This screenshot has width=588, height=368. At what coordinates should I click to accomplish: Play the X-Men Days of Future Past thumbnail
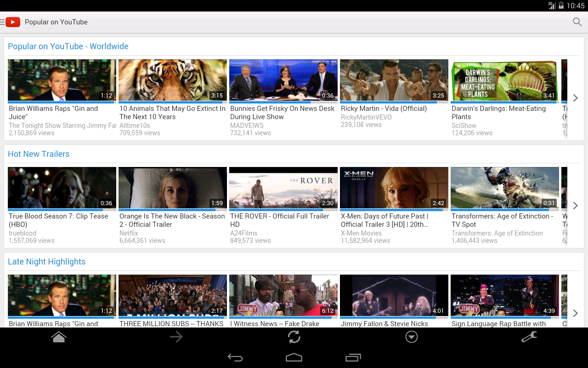394,188
